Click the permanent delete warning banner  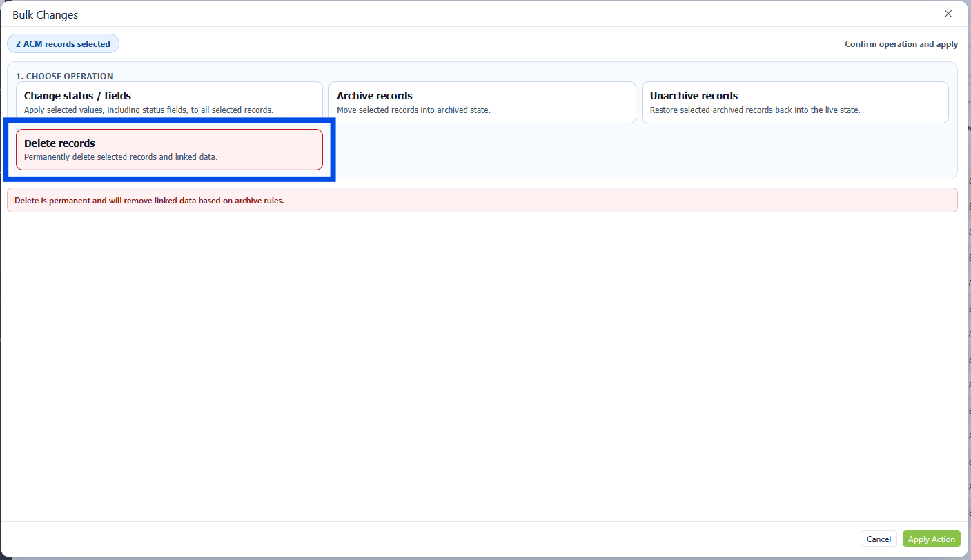(482, 201)
